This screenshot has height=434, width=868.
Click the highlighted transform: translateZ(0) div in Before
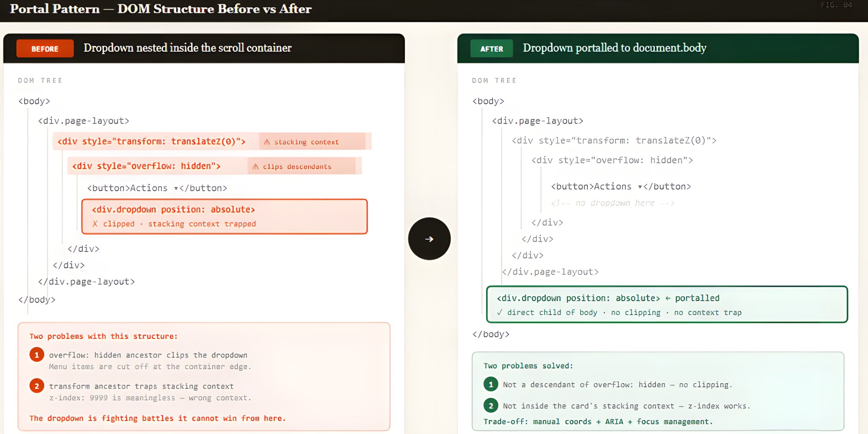[x=151, y=142]
